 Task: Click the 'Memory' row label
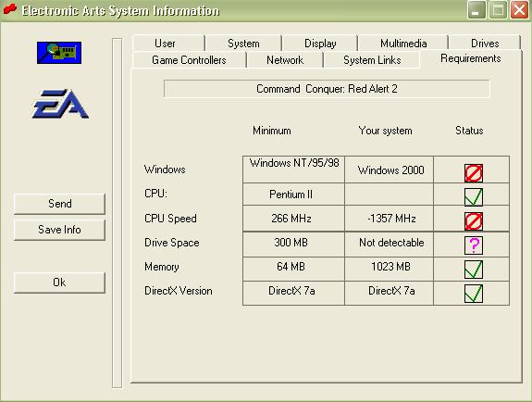click(x=162, y=267)
